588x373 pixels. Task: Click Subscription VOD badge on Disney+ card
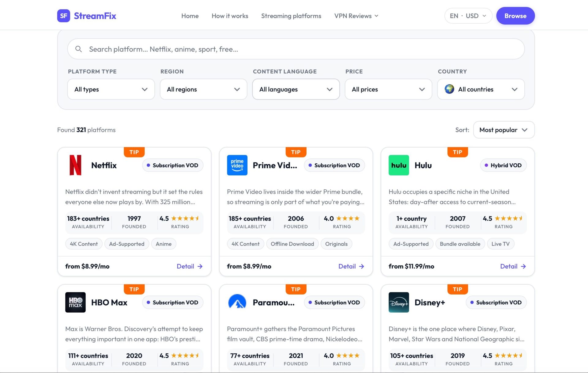[x=496, y=302]
